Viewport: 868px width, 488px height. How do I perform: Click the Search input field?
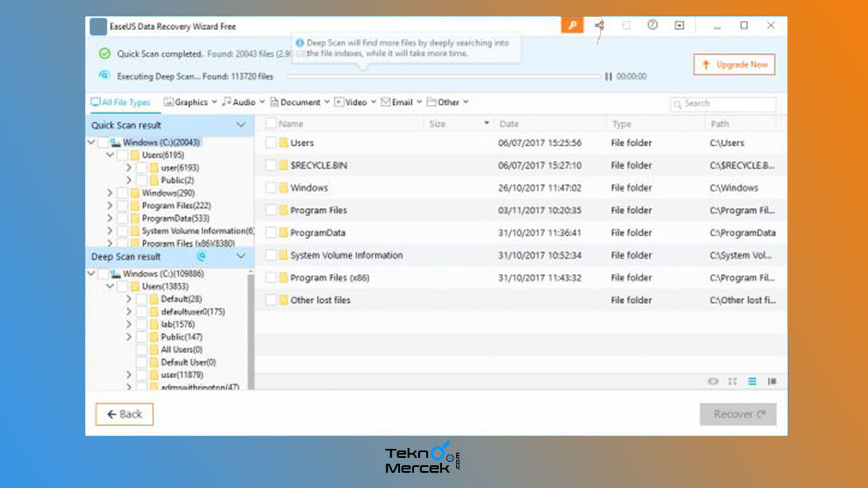coord(723,104)
